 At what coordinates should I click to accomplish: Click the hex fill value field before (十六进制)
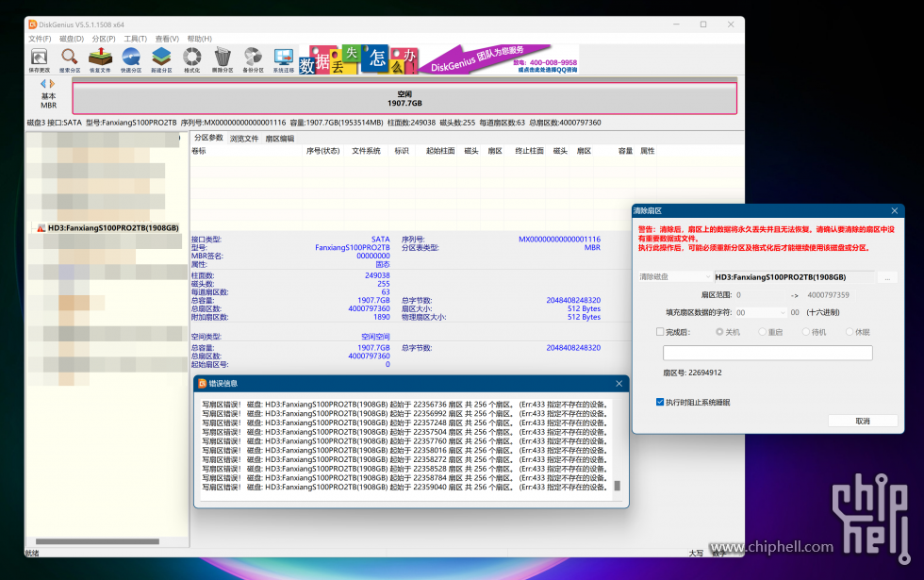pyautogui.click(x=795, y=312)
